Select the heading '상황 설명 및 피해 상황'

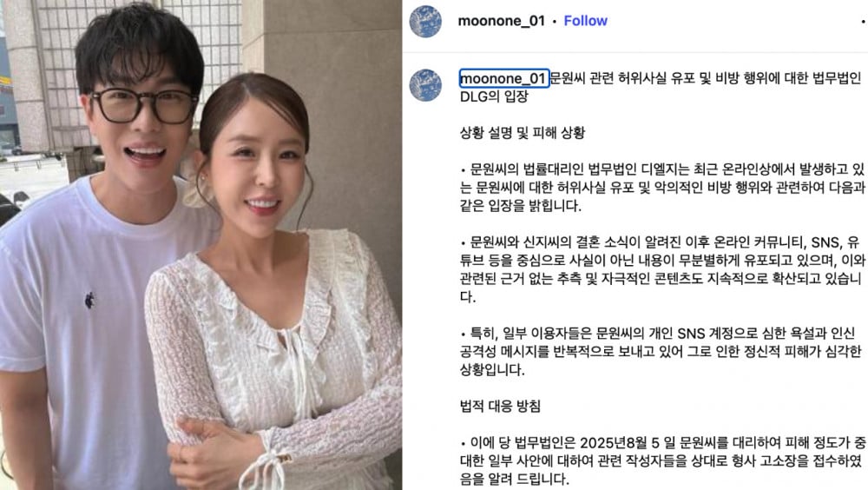(523, 133)
